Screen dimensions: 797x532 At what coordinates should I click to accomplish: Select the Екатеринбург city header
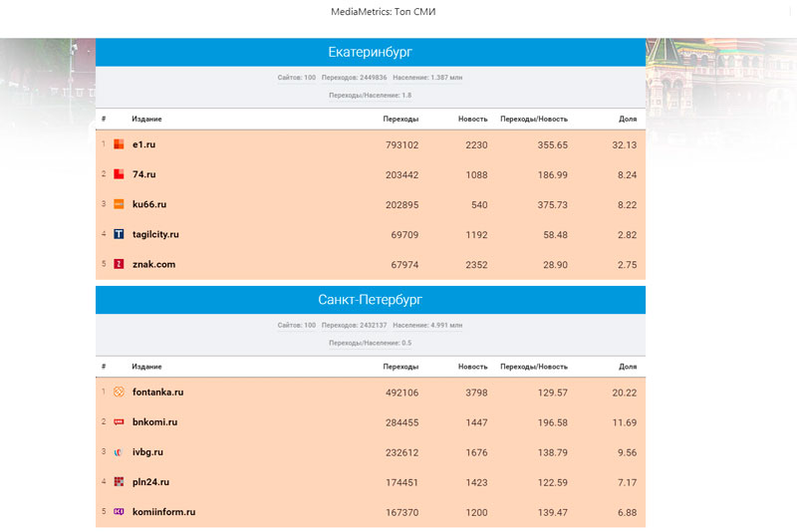pyautogui.click(x=371, y=52)
